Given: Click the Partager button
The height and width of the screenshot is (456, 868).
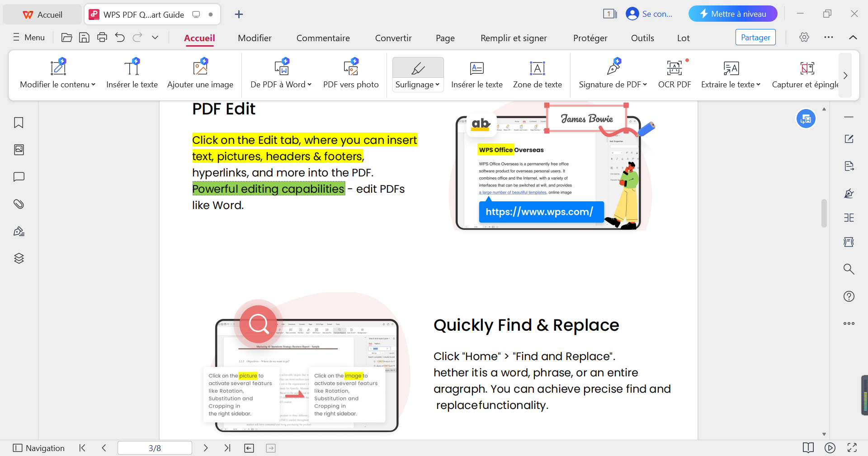Looking at the screenshot, I should (755, 37).
